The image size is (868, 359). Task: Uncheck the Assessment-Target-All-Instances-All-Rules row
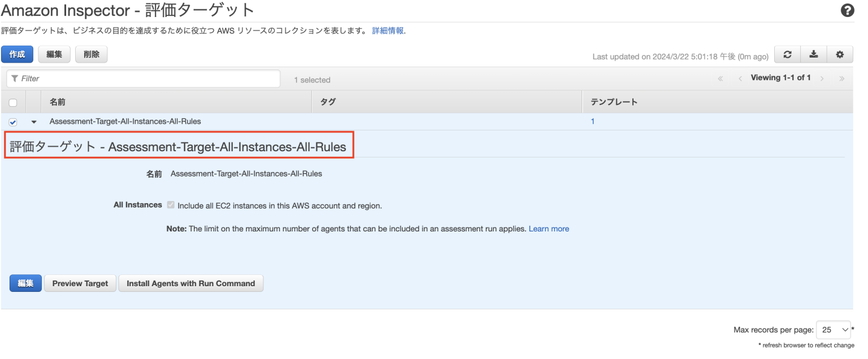pyautogui.click(x=12, y=121)
